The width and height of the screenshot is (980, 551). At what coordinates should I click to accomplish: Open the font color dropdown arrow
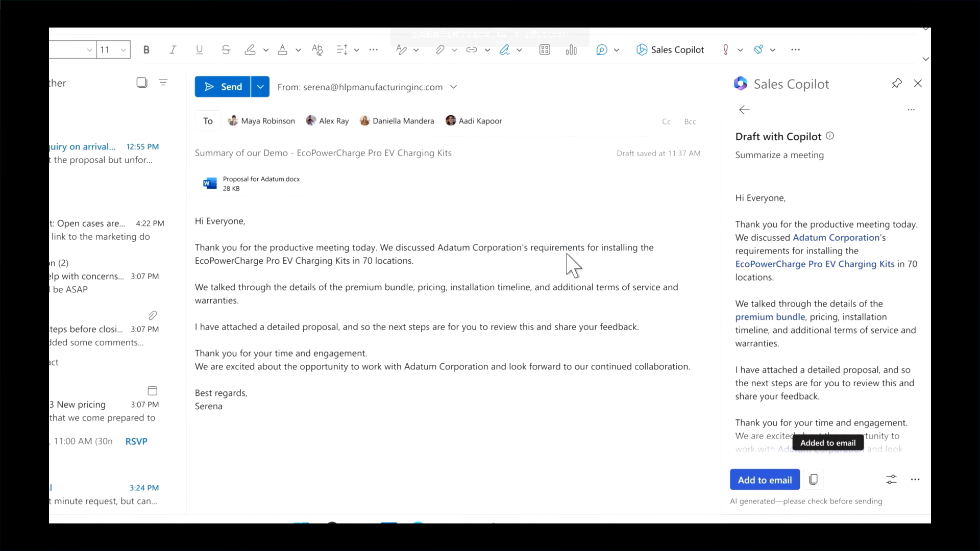[298, 50]
